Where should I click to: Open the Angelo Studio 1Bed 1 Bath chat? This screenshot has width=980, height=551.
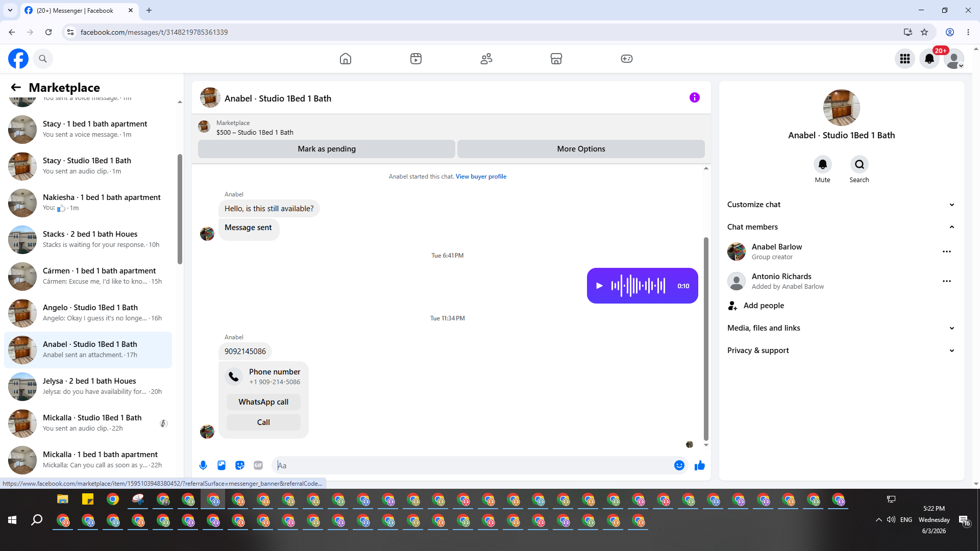[x=88, y=313]
